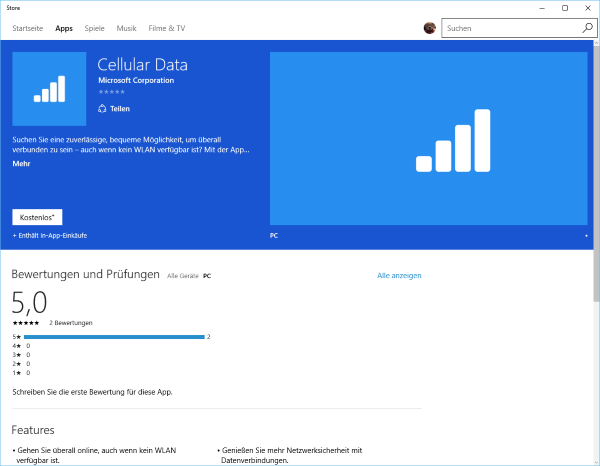The image size is (600, 466).
Task: Filter ratings by PC
Action: tap(207, 276)
